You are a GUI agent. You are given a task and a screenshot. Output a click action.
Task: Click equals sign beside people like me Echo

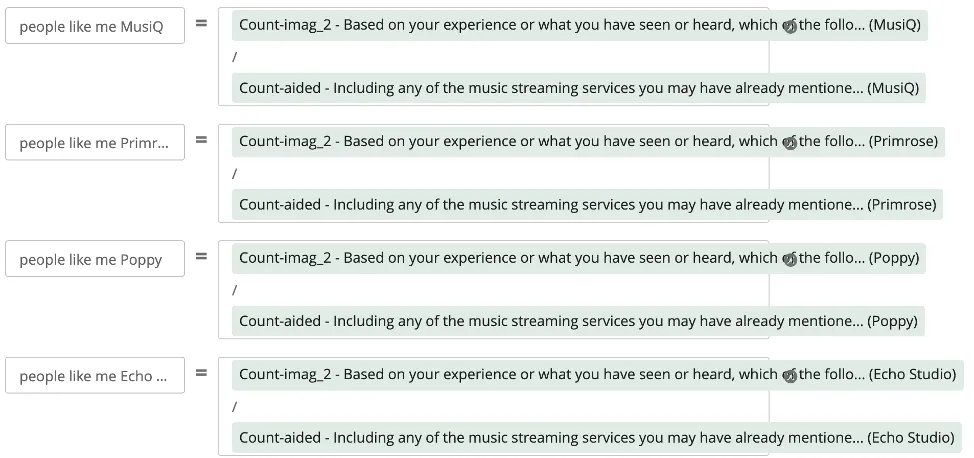(x=201, y=373)
